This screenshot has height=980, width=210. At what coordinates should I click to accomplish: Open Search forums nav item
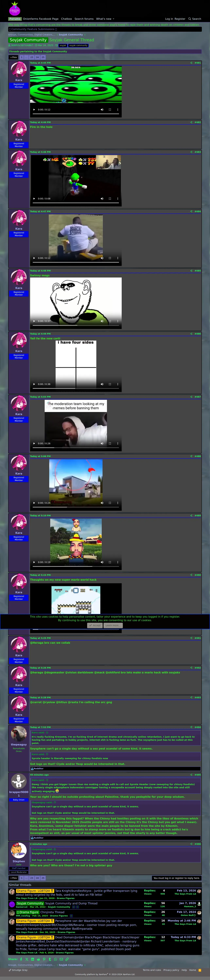coord(84,19)
